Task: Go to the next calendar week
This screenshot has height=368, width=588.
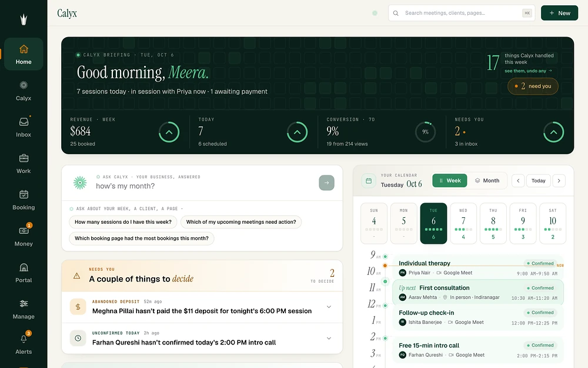Action: tap(559, 181)
